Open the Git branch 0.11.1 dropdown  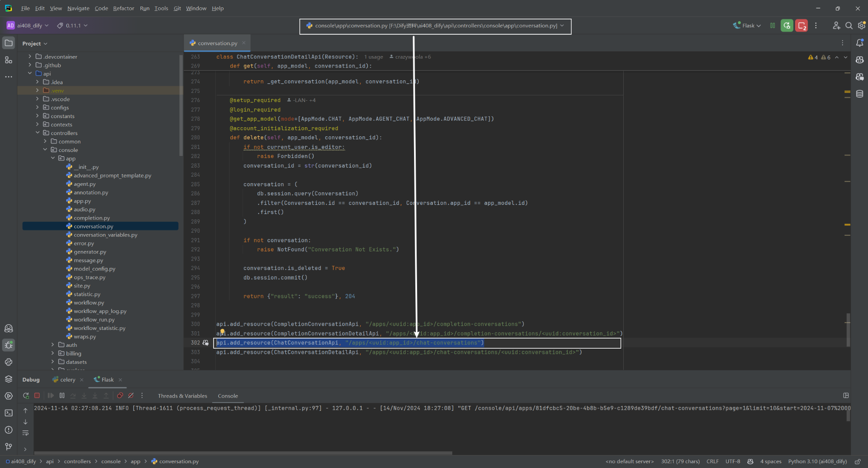72,25
